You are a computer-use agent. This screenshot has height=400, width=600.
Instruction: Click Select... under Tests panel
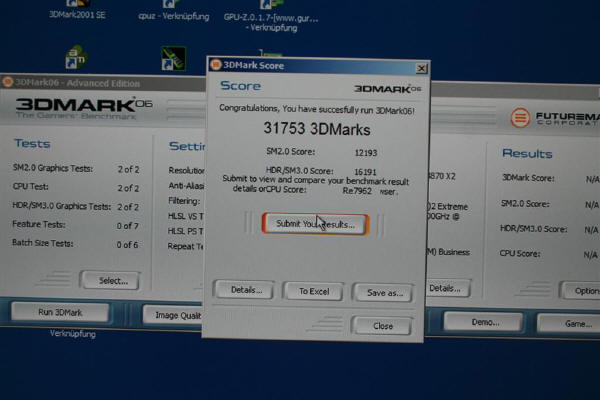tap(111, 281)
